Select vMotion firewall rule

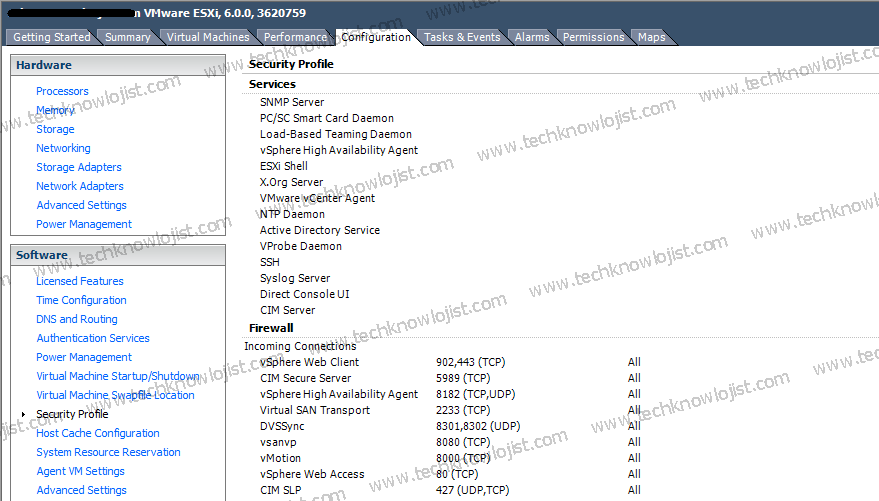(x=280, y=458)
